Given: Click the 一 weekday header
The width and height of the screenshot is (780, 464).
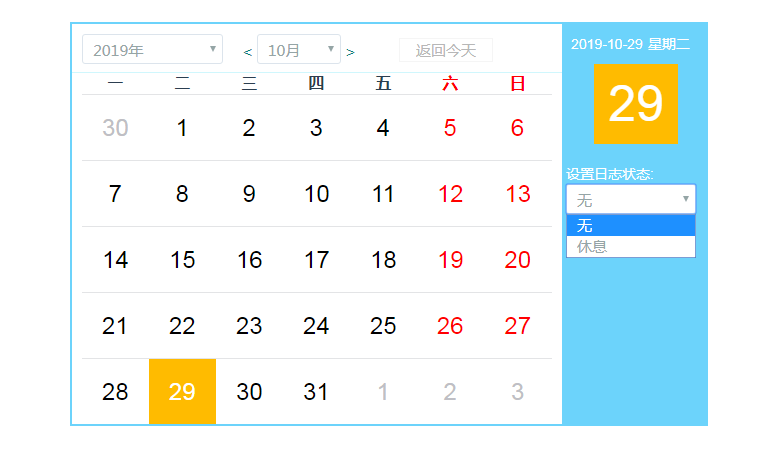Looking at the screenshot, I should (115, 83).
